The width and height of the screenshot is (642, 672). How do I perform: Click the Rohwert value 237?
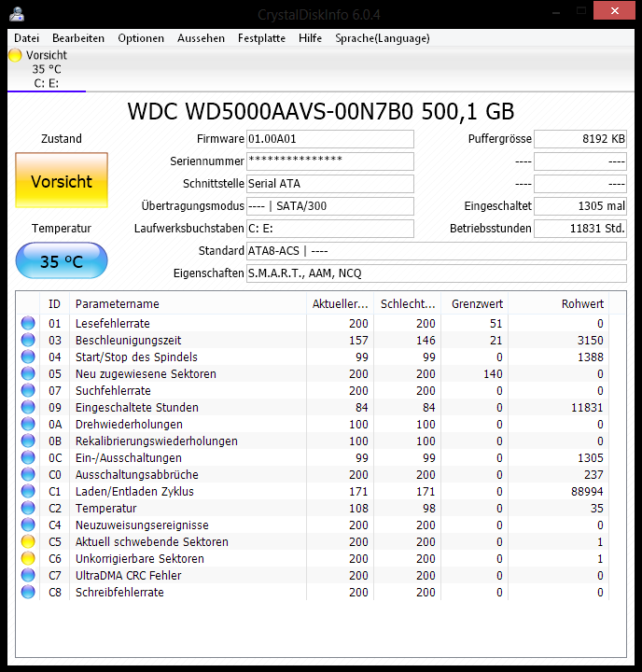click(x=593, y=474)
